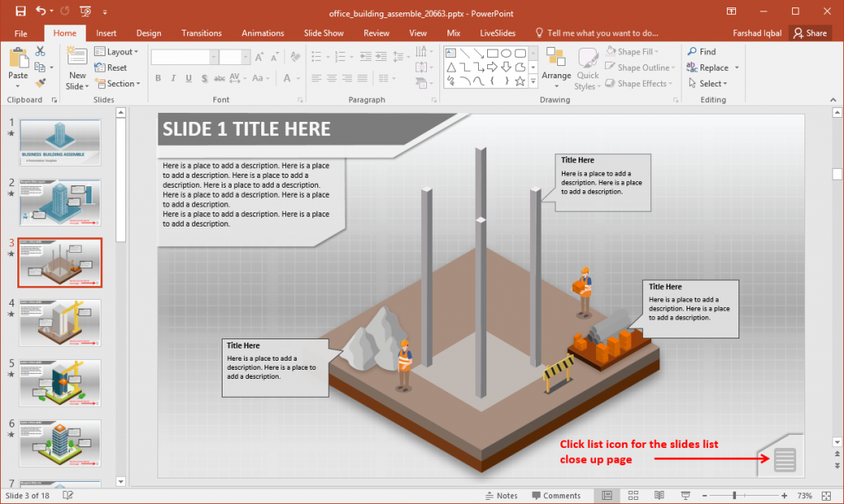Screen dimensions: 844x504
Task: Open the Bullets list dropdown
Action: point(327,55)
